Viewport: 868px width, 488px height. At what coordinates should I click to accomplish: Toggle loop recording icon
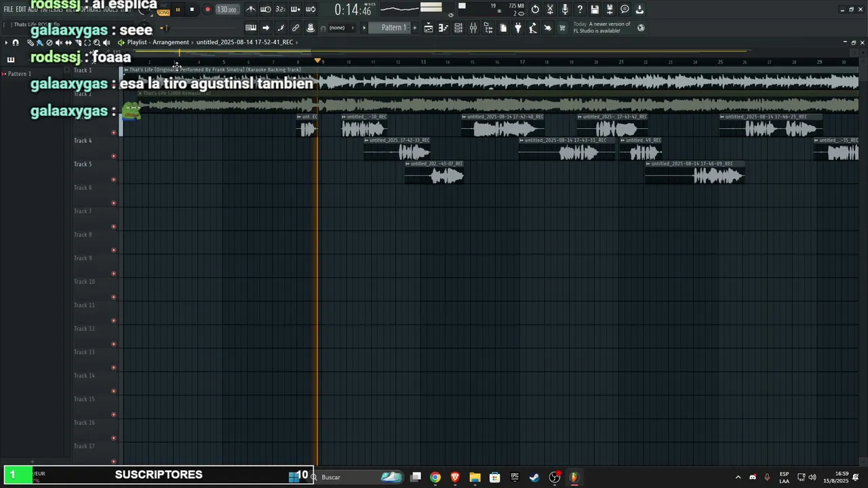pos(310,9)
